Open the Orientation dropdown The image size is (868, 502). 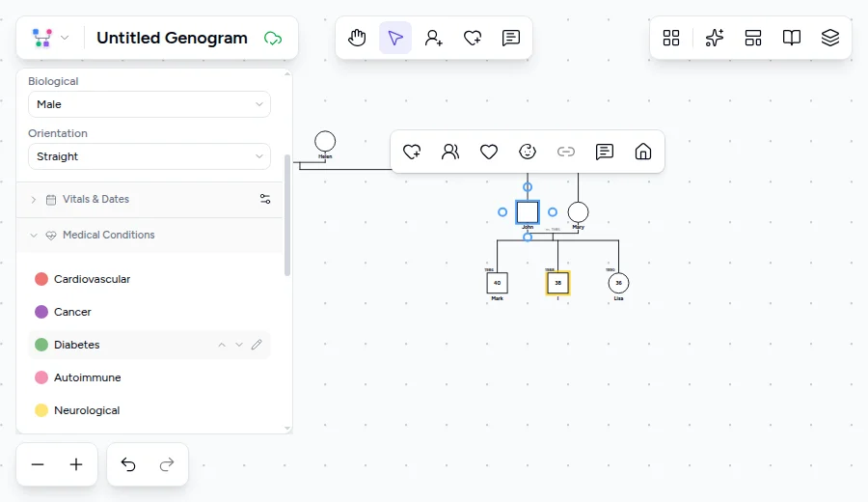point(149,156)
